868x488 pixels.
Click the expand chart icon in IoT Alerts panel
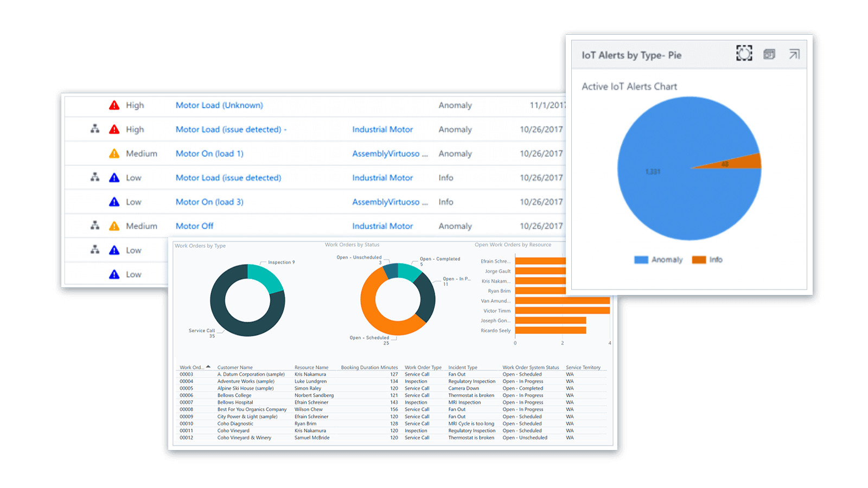click(x=744, y=53)
